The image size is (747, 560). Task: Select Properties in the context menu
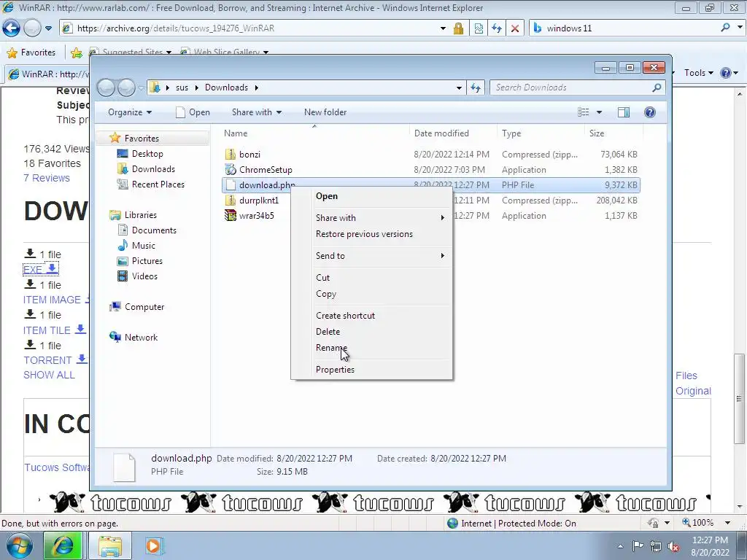point(335,370)
